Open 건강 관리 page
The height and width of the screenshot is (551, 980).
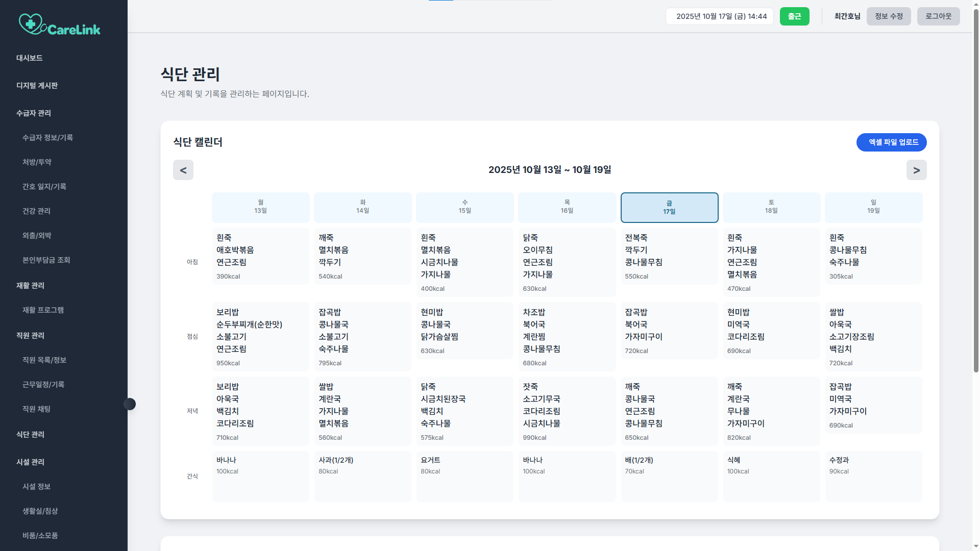(x=36, y=211)
